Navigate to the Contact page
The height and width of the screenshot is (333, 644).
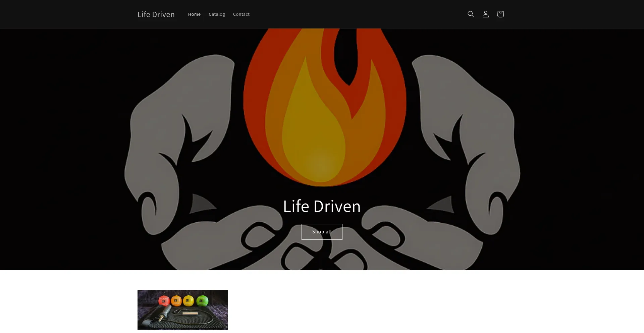click(241, 14)
